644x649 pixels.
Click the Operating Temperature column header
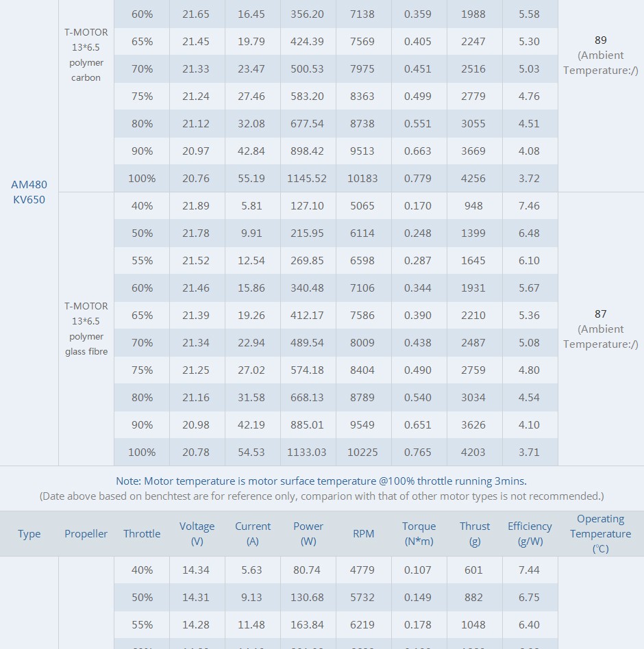click(x=601, y=533)
